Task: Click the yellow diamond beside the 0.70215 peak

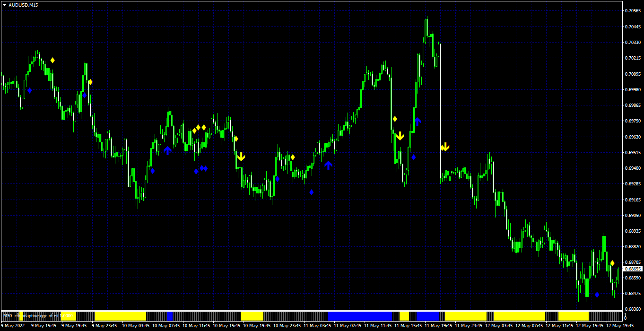Action: click(x=52, y=60)
